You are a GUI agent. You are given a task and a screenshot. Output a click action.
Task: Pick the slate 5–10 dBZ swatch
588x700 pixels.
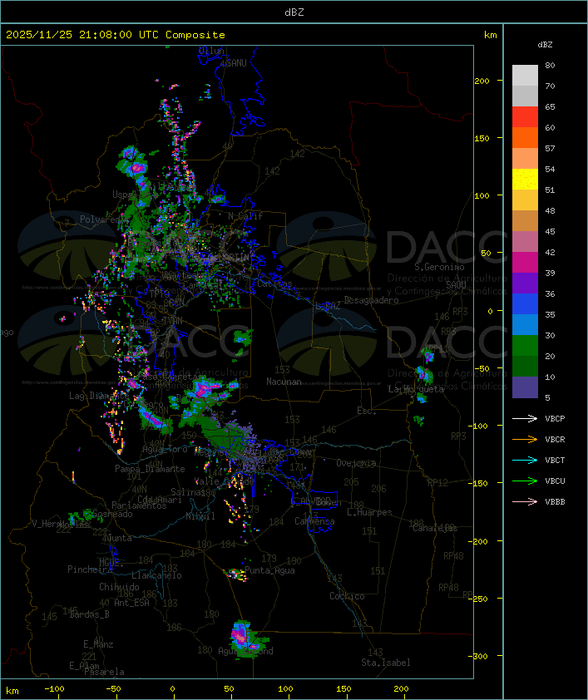[525, 387]
